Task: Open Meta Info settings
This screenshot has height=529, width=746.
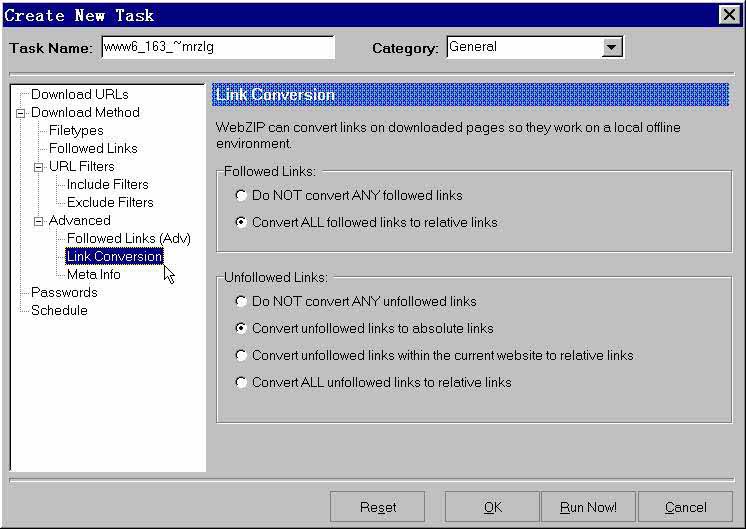Action: tap(93, 275)
